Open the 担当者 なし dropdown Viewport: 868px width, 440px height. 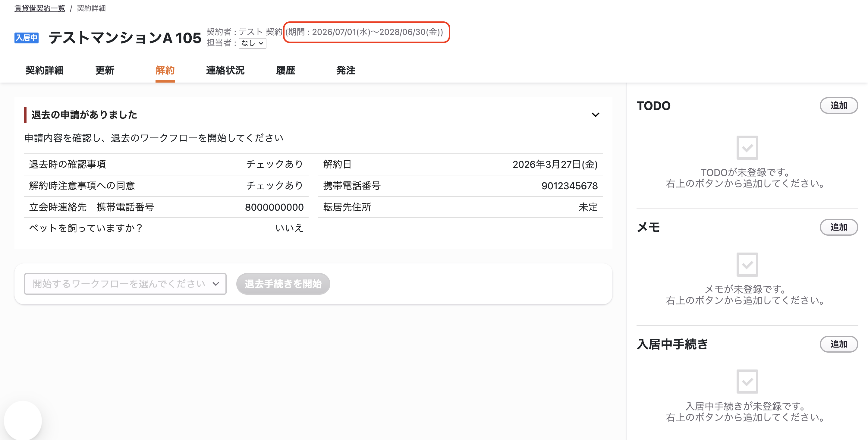tap(252, 43)
